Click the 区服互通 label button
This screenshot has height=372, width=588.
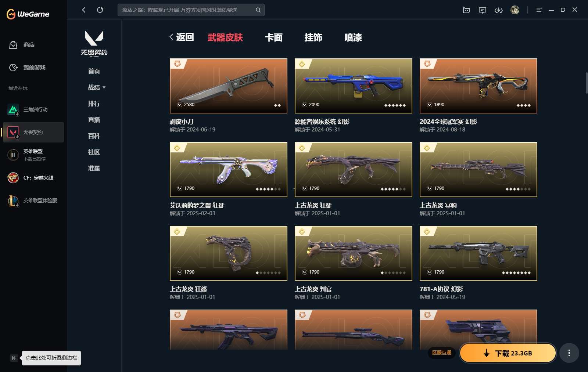pyautogui.click(x=442, y=353)
